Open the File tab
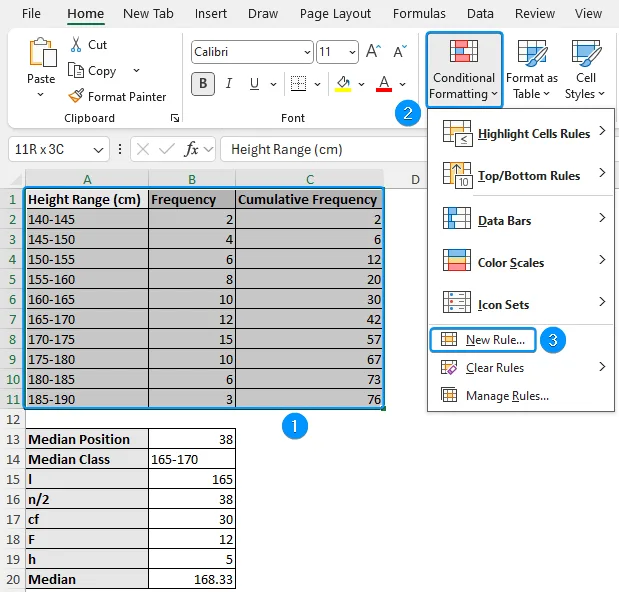This screenshot has height=592, width=619. point(31,14)
